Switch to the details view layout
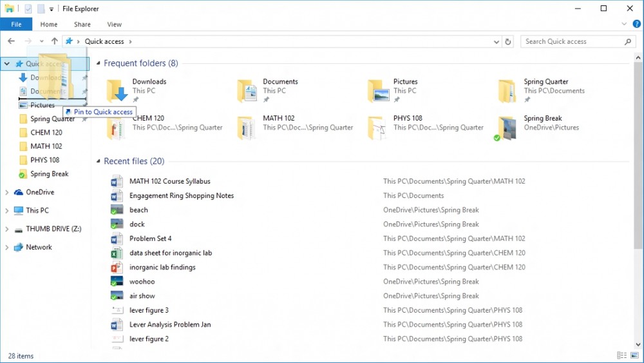 pyautogui.click(x=621, y=355)
